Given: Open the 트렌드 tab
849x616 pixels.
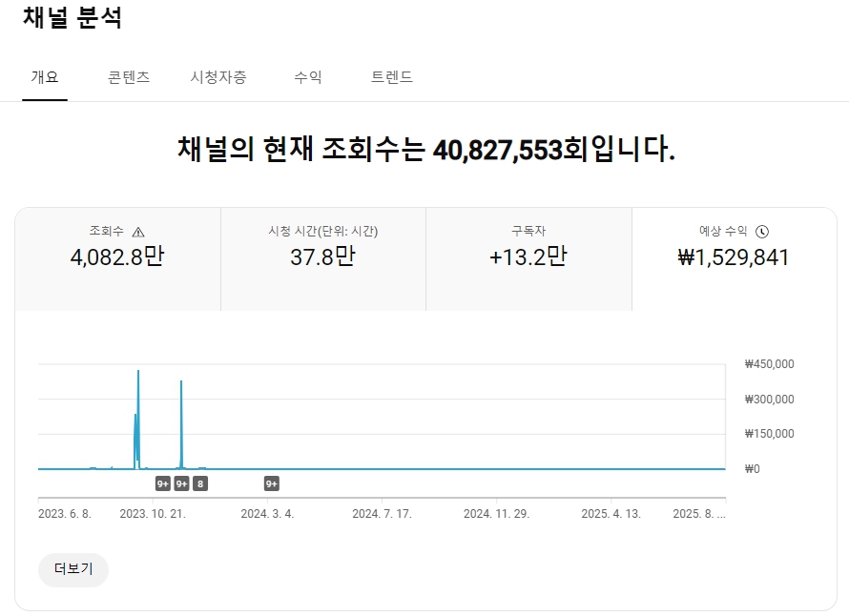Looking at the screenshot, I should click(x=392, y=77).
